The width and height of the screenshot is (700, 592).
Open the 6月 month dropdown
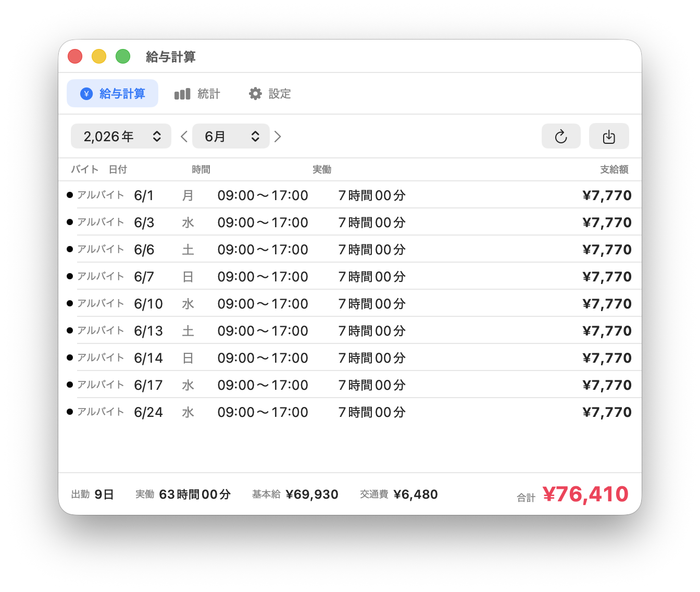point(231,137)
